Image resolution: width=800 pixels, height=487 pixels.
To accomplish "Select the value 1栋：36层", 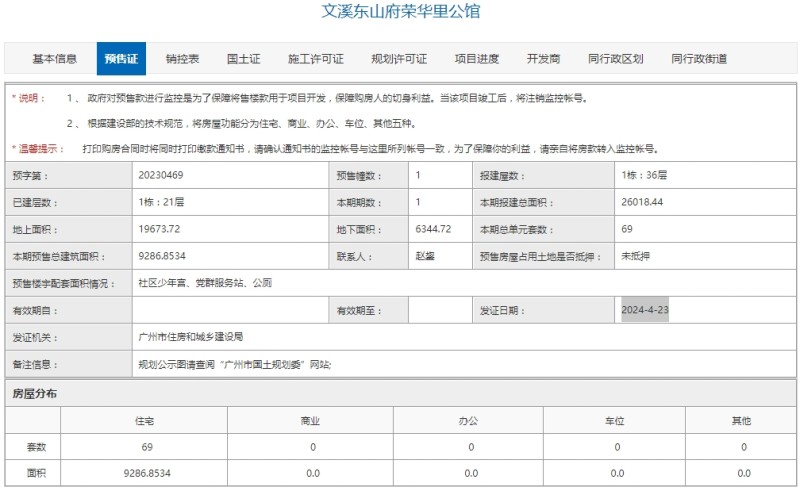I will tap(644, 175).
